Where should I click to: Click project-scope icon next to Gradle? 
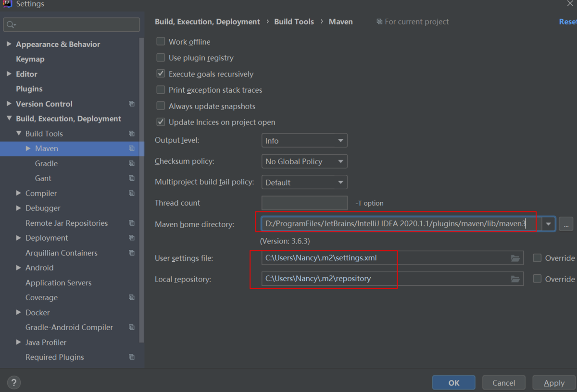click(x=132, y=163)
